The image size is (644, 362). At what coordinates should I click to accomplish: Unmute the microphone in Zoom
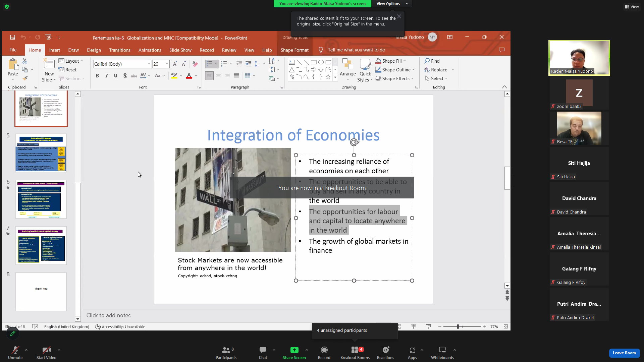tap(15, 353)
